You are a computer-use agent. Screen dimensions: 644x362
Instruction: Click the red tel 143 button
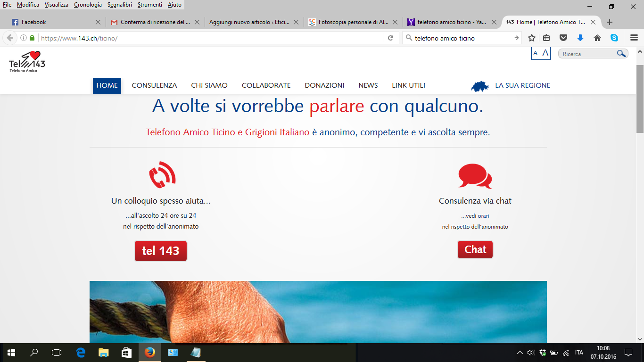click(161, 251)
